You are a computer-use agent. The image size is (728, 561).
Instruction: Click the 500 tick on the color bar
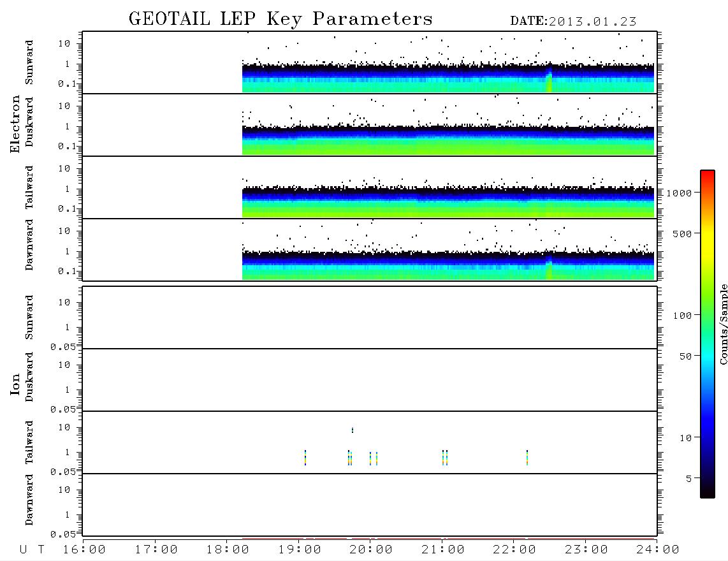click(682, 234)
